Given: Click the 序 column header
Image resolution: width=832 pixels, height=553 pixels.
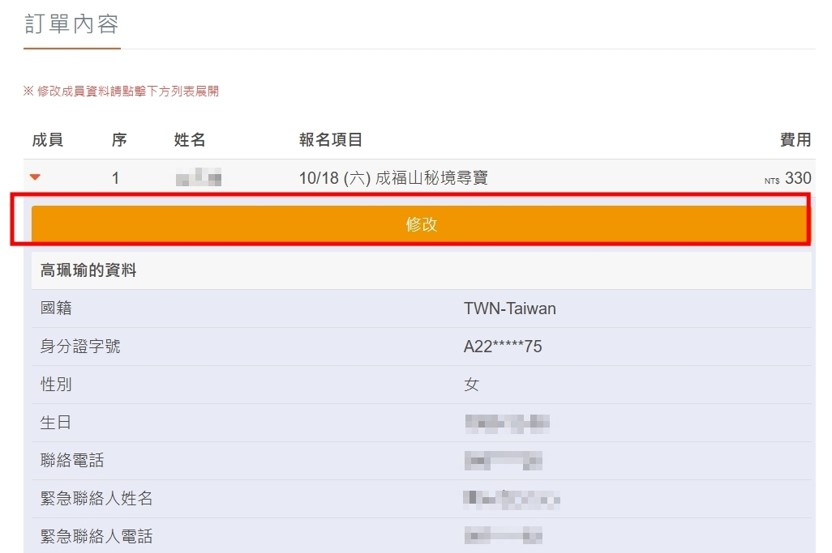Looking at the screenshot, I should (119, 140).
